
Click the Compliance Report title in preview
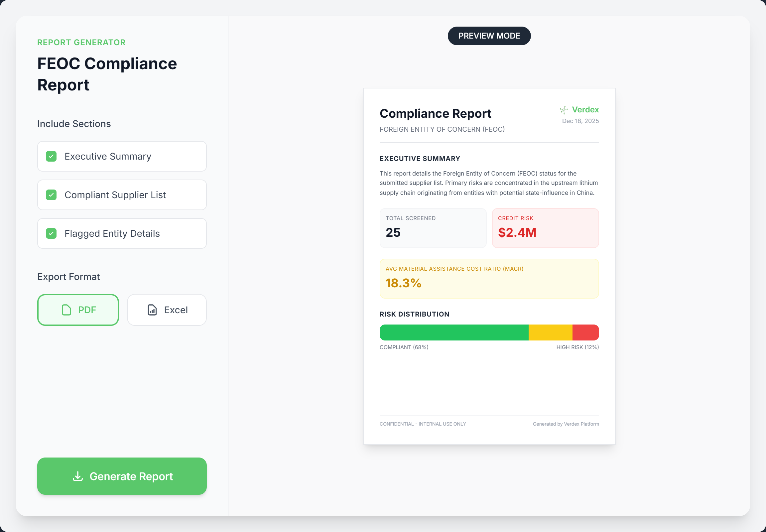coord(435,113)
